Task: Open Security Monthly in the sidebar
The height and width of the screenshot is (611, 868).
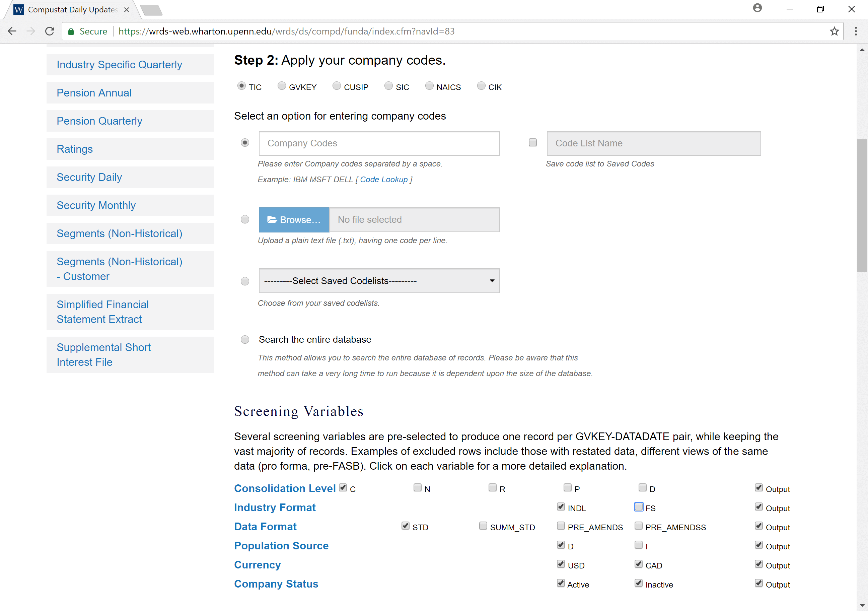Action: point(96,205)
